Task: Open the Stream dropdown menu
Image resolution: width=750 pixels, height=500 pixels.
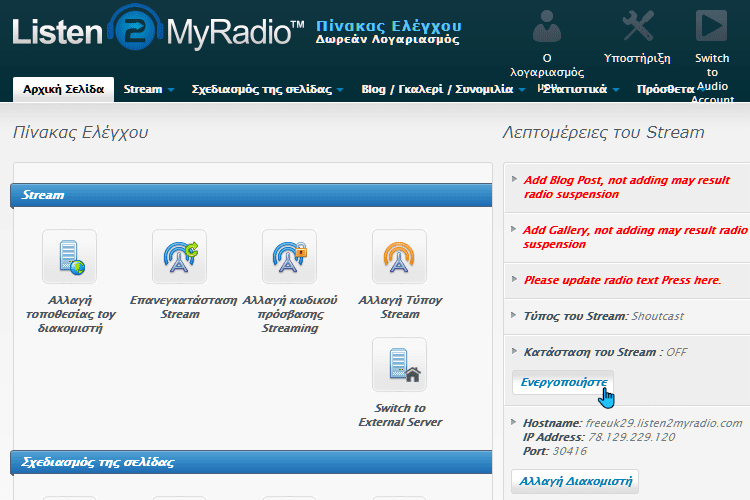Action: click(148, 89)
